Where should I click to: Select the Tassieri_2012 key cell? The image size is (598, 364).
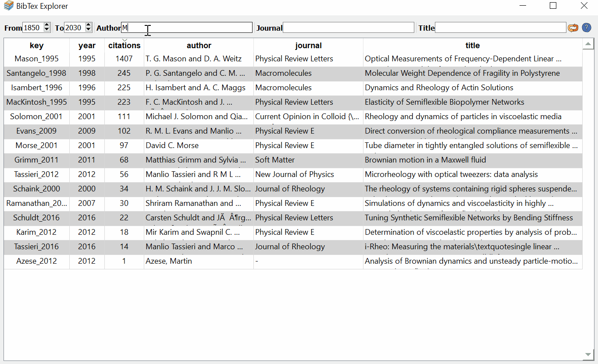click(x=37, y=174)
